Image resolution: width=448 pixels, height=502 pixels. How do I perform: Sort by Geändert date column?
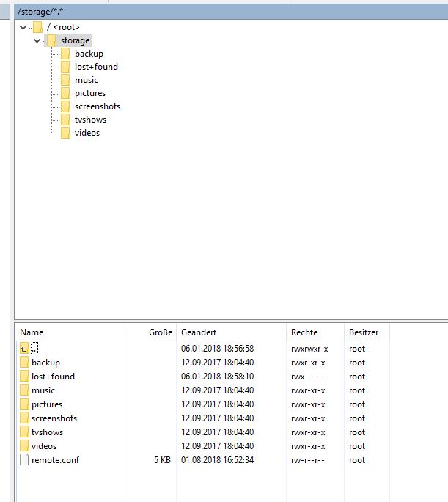199,332
